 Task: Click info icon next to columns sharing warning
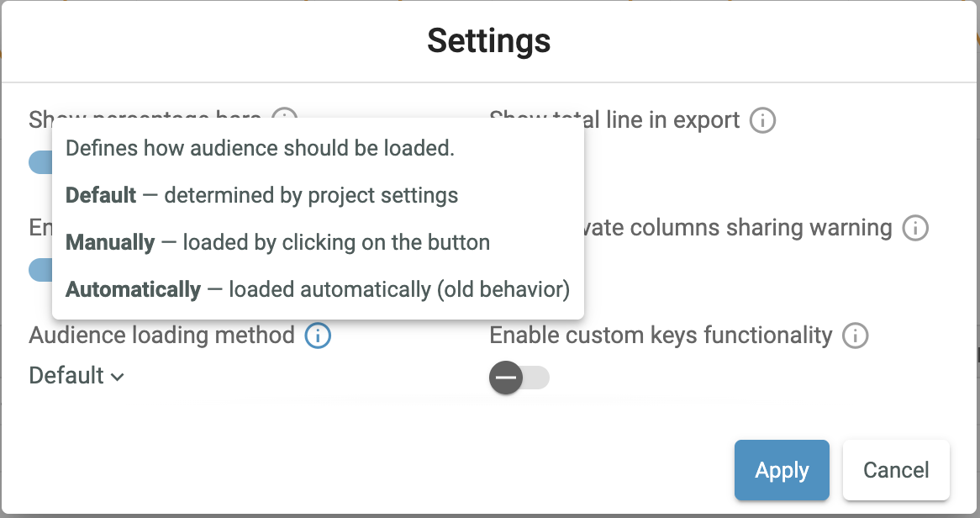point(915,228)
